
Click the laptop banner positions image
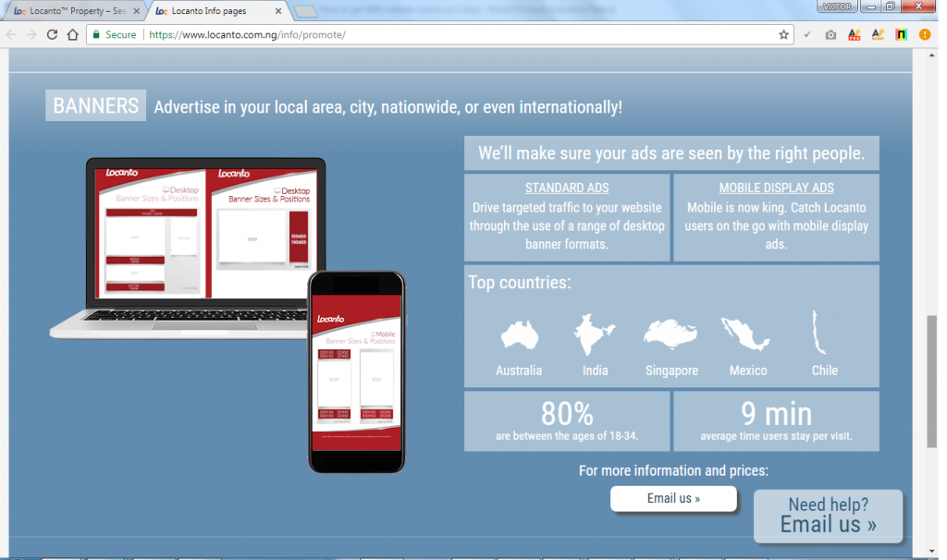click(189, 249)
